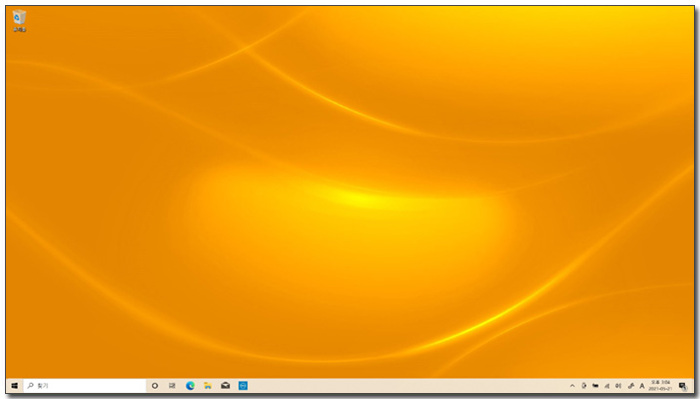Open the Action Center notifications icon
This screenshot has width=700, height=399.
pos(683,386)
